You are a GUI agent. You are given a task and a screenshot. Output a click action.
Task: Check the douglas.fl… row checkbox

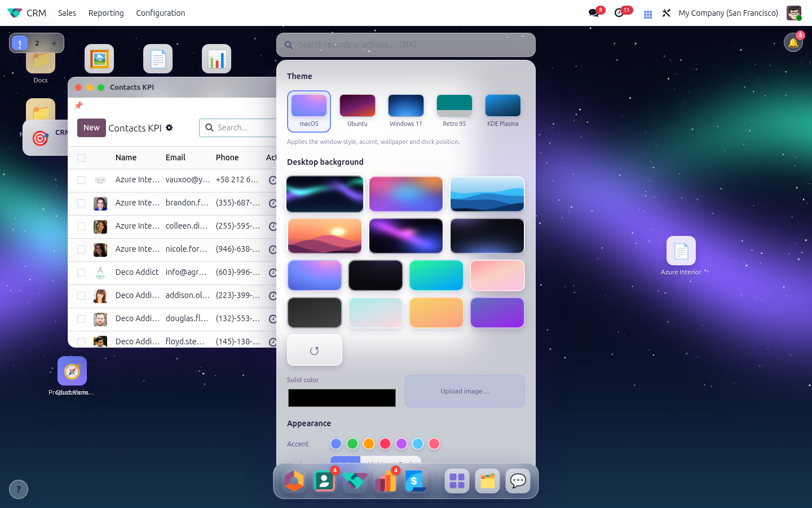(81, 319)
